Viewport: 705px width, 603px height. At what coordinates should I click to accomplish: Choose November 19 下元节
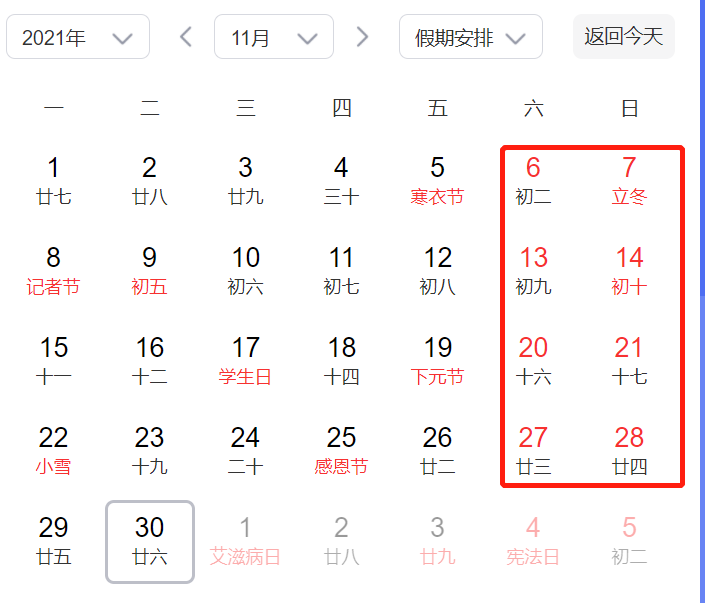click(x=438, y=360)
